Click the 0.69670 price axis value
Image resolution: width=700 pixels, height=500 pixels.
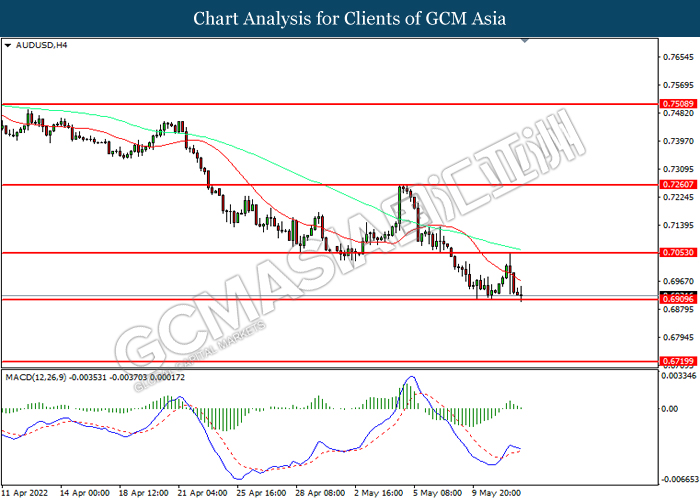(679, 281)
